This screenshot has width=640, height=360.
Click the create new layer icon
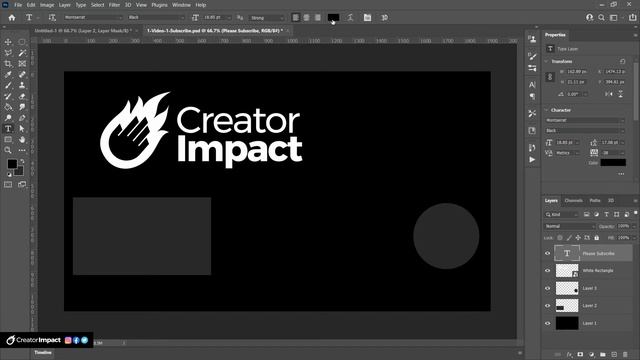[x=614, y=354]
